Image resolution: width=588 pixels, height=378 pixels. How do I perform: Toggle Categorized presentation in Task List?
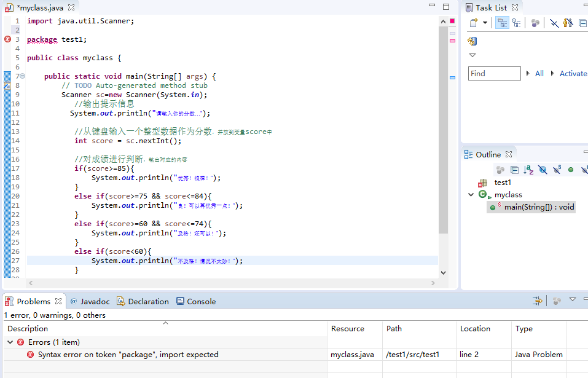click(x=502, y=23)
